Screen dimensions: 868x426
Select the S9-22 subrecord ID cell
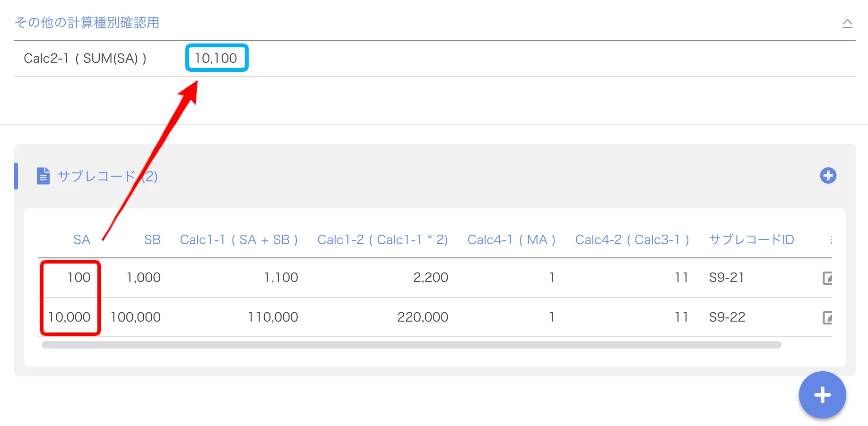[727, 317]
